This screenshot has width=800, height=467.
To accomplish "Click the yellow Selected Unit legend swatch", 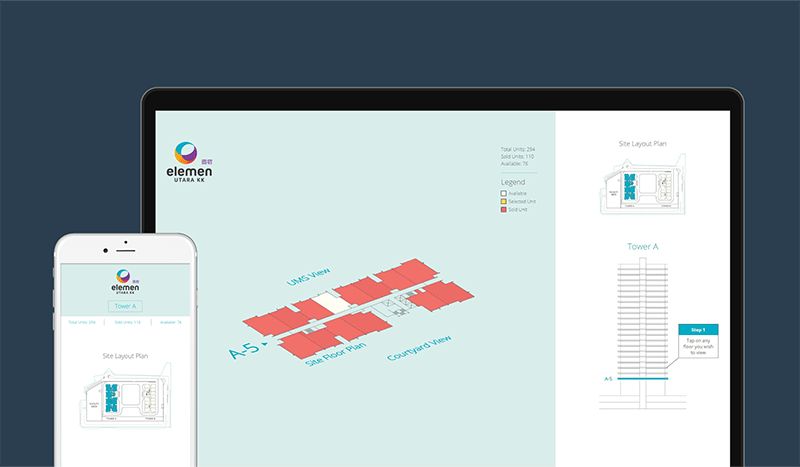I will coord(504,201).
